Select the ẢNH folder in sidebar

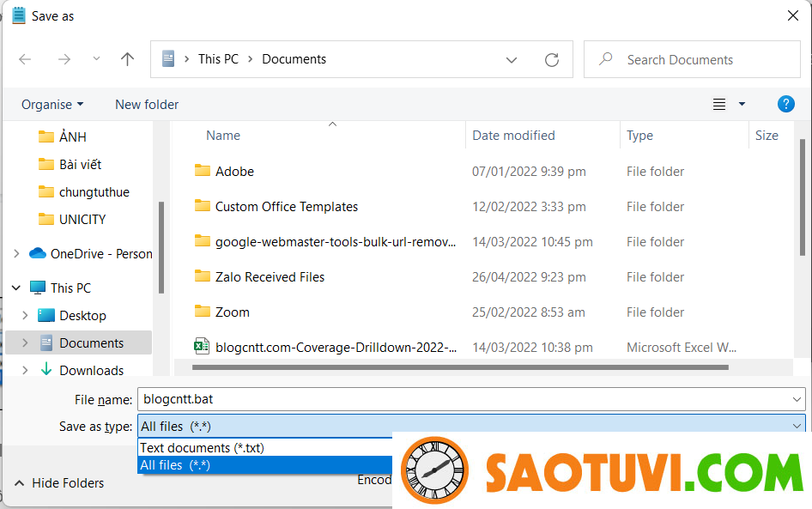pyautogui.click(x=63, y=136)
